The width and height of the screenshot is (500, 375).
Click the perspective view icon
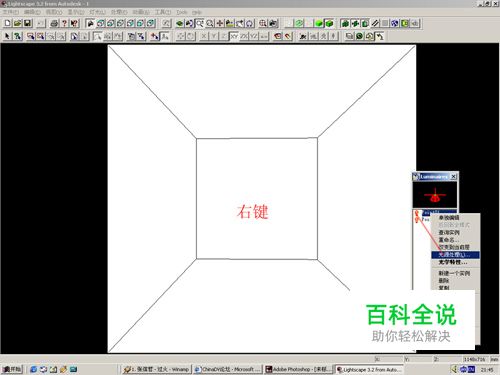point(90,23)
